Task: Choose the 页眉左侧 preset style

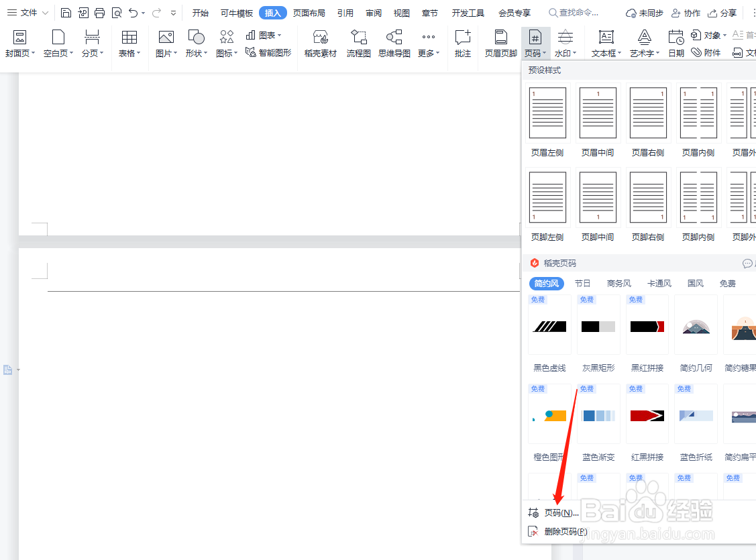Action: point(547,121)
